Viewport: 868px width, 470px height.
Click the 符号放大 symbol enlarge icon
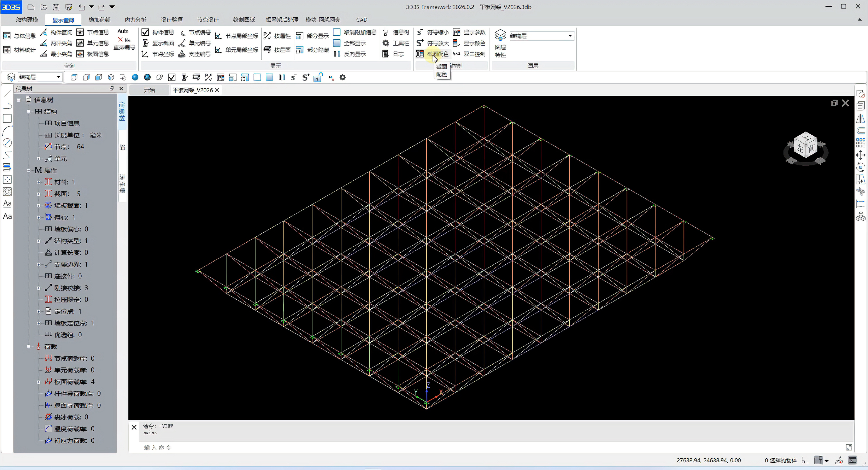coord(420,43)
